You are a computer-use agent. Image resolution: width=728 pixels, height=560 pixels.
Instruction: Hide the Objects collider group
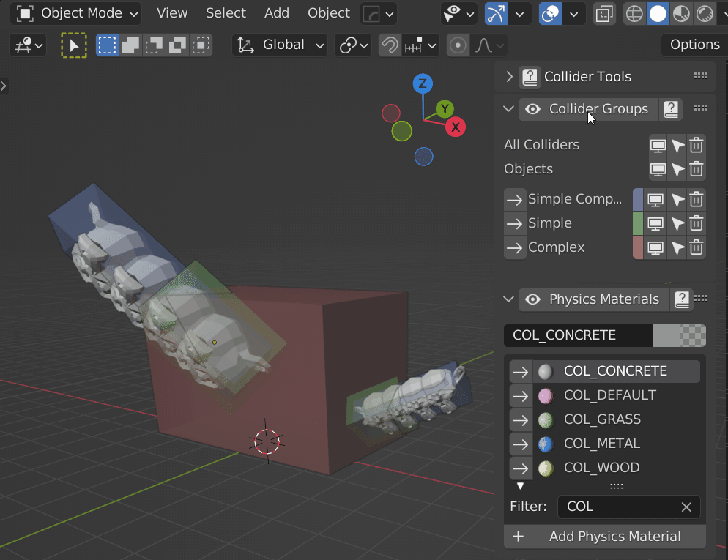[656, 169]
